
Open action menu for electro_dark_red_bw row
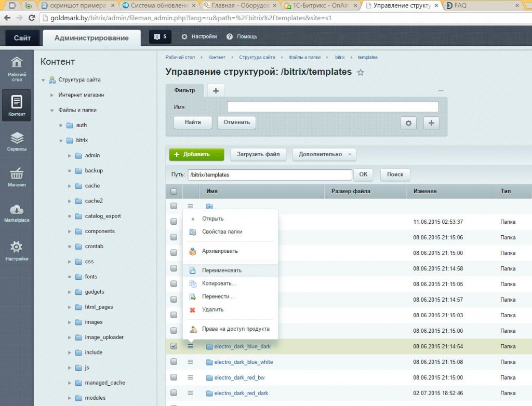pyautogui.click(x=190, y=377)
